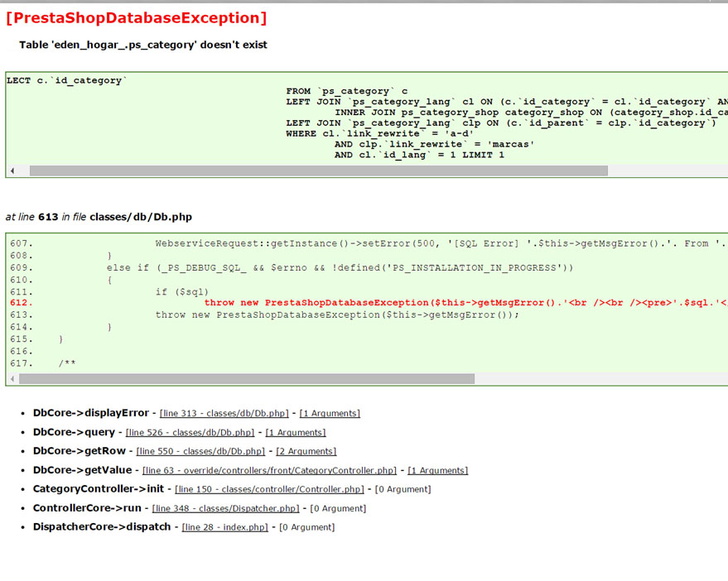Click 'DbCore->getValue' stack trace entry
This screenshot has width=728, height=581.
click(x=82, y=470)
